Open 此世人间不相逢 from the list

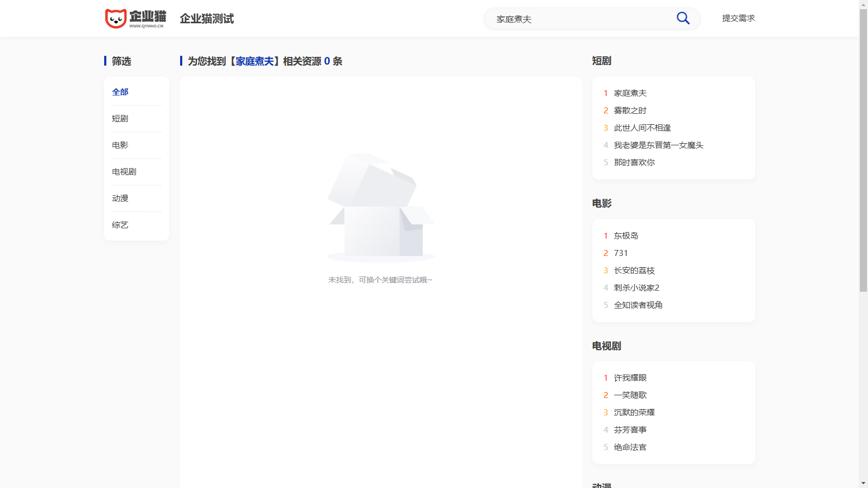pos(642,128)
